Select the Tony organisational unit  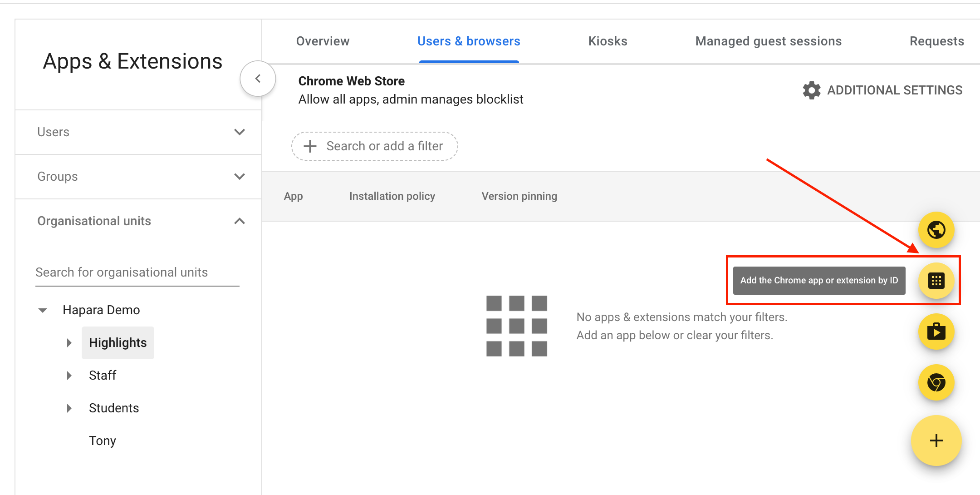tap(103, 441)
